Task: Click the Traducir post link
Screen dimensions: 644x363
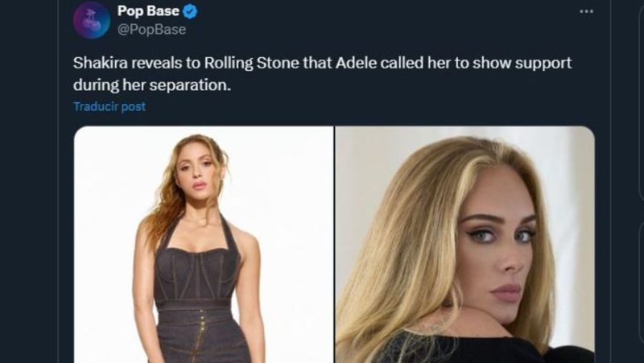Action: point(109,106)
